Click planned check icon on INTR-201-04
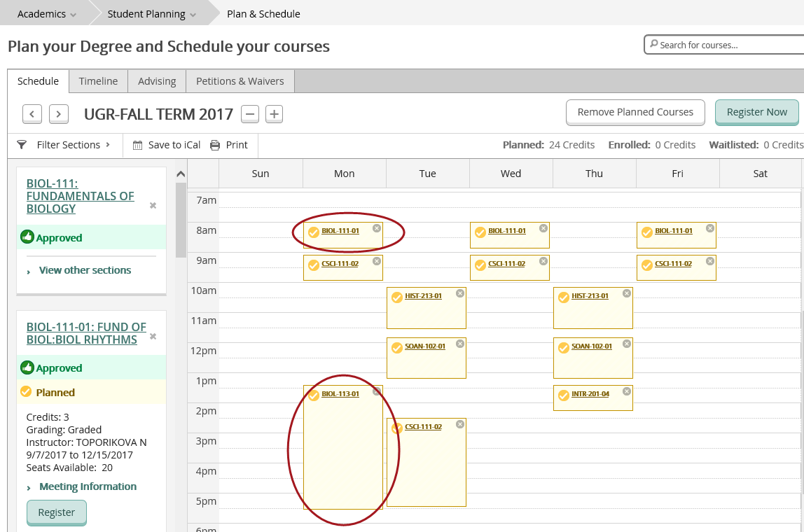 [x=564, y=395]
